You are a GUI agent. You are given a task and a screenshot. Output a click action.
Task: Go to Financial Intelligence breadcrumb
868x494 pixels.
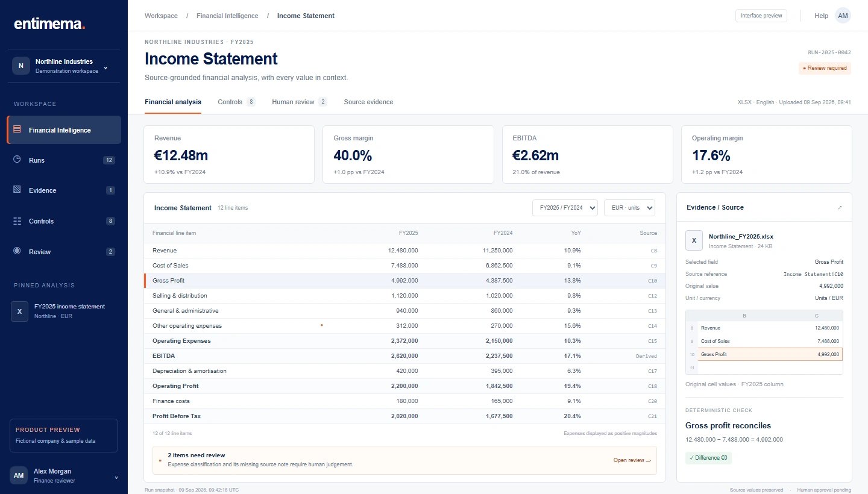click(227, 16)
